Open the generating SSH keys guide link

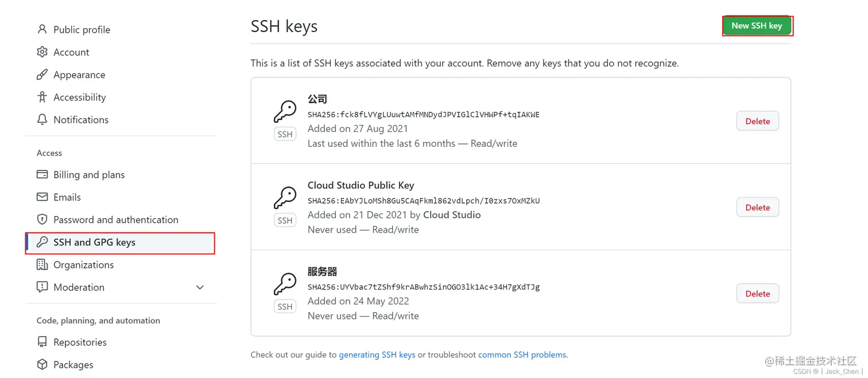click(x=377, y=354)
